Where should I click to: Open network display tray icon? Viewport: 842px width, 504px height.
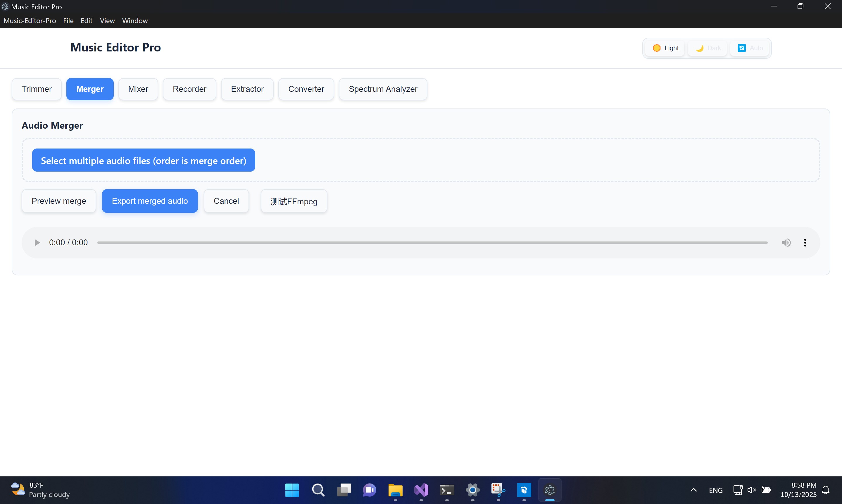point(738,490)
